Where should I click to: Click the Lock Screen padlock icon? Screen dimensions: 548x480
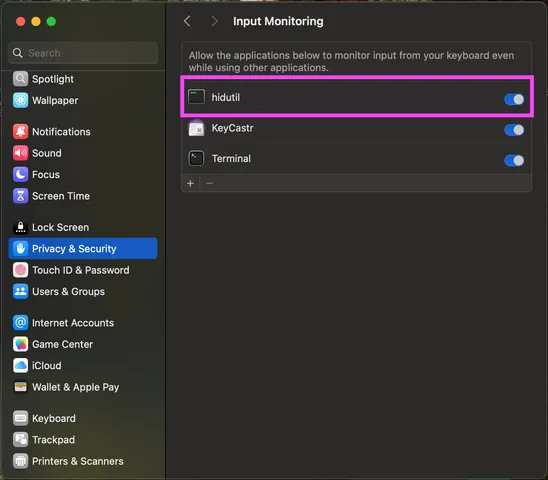(x=20, y=228)
